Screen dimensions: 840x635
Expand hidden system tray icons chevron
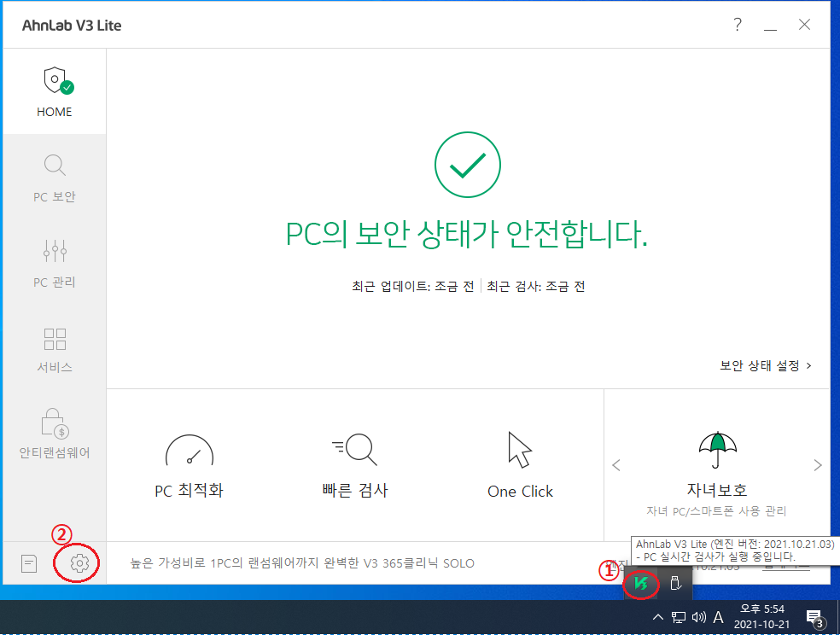[x=657, y=617]
